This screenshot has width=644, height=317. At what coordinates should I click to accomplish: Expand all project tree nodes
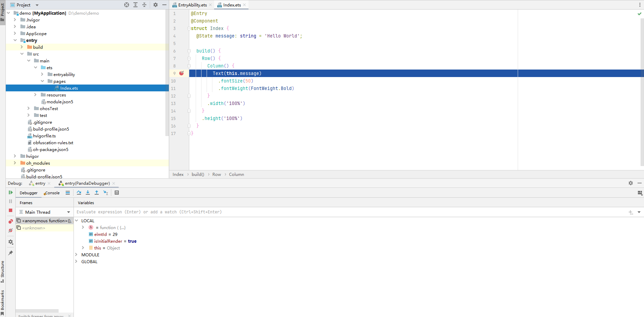point(135,5)
